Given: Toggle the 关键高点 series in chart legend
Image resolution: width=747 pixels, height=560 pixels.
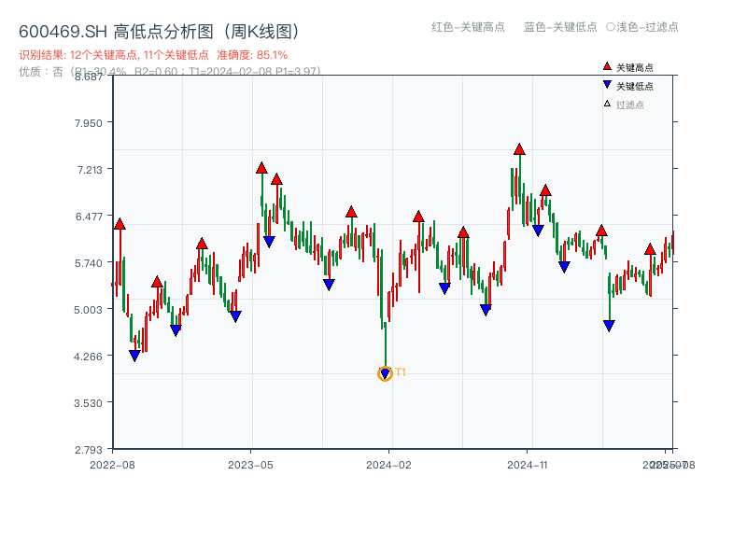Looking at the screenshot, I should pos(628,67).
